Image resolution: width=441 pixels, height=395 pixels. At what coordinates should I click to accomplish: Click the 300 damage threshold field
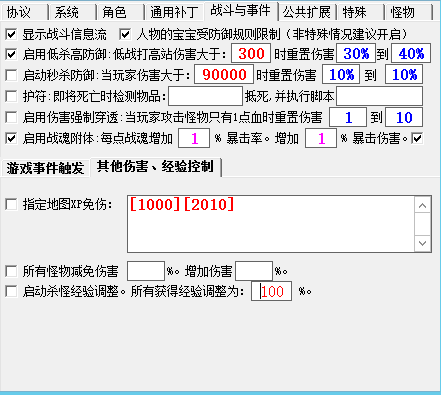point(251,53)
